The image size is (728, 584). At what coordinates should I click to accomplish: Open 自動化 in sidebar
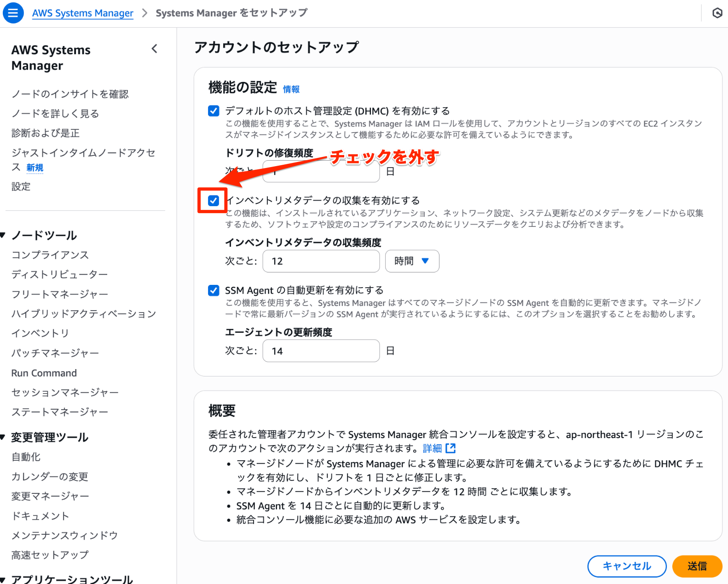[x=26, y=457]
